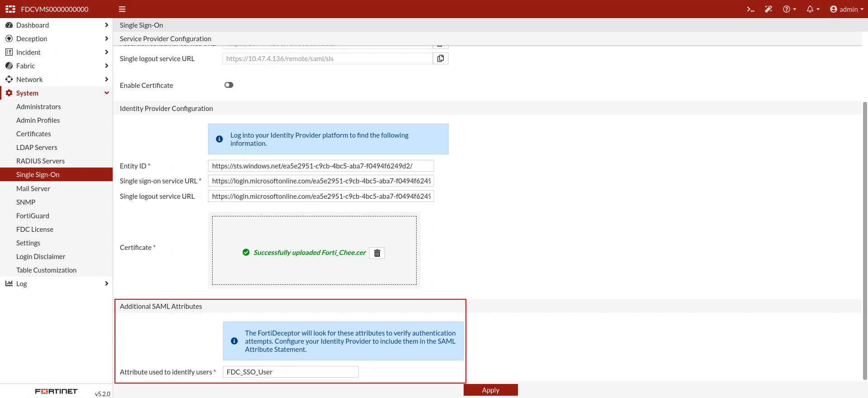Image resolution: width=868 pixels, height=398 pixels.
Task: Click the Network sidebar icon
Action: [x=9, y=80]
